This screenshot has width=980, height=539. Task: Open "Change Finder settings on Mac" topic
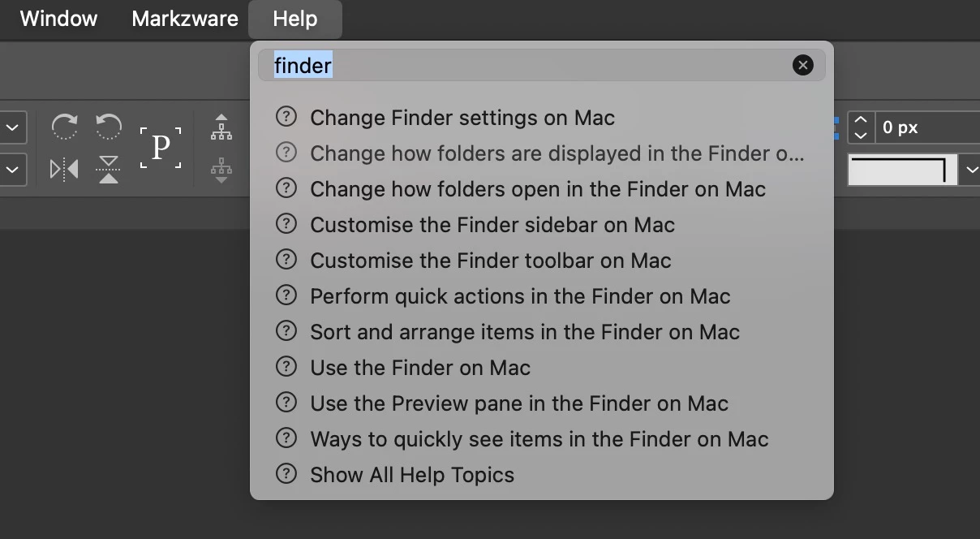[x=462, y=118]
